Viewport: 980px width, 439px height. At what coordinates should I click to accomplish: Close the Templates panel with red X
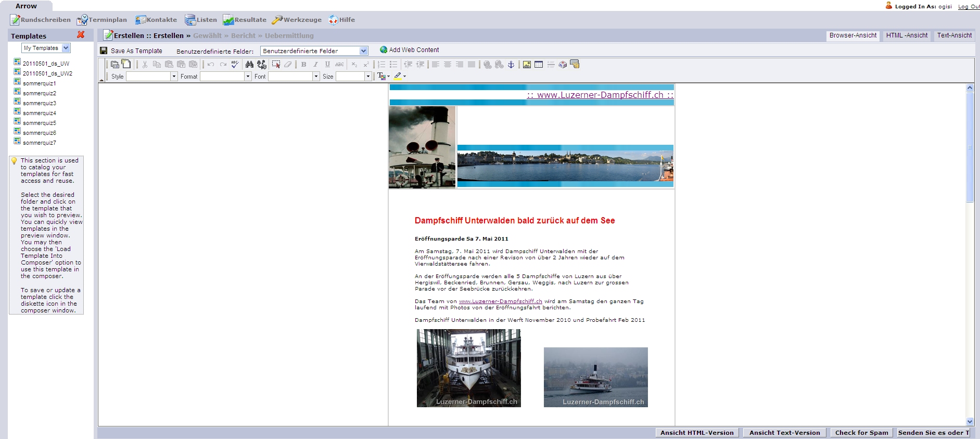(x=81, y=35)
